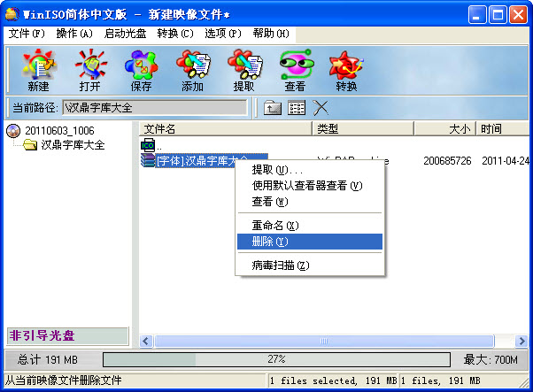Click the horizontal scrollbar thumb
Image resolution: width=533 pixels, height=392 pixels.
pyautogui.click(x=324, y=341)
